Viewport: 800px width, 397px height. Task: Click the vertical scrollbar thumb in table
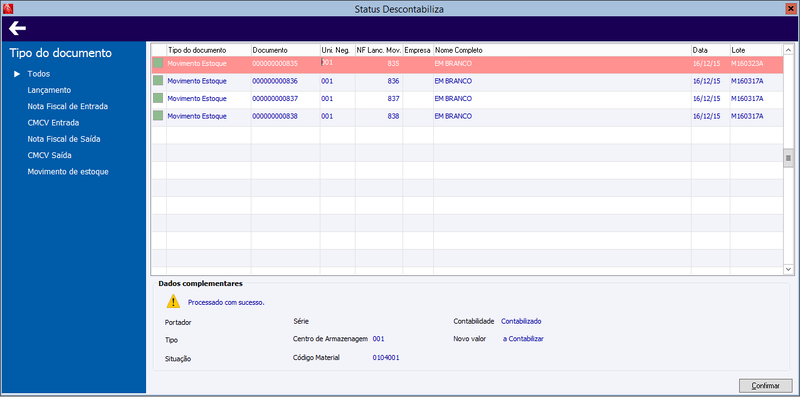coord(788,159)
